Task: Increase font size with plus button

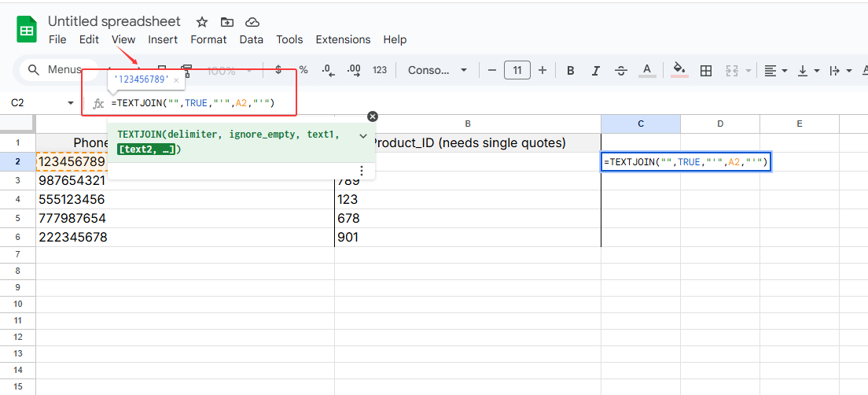Action: [x=542, y=70]
